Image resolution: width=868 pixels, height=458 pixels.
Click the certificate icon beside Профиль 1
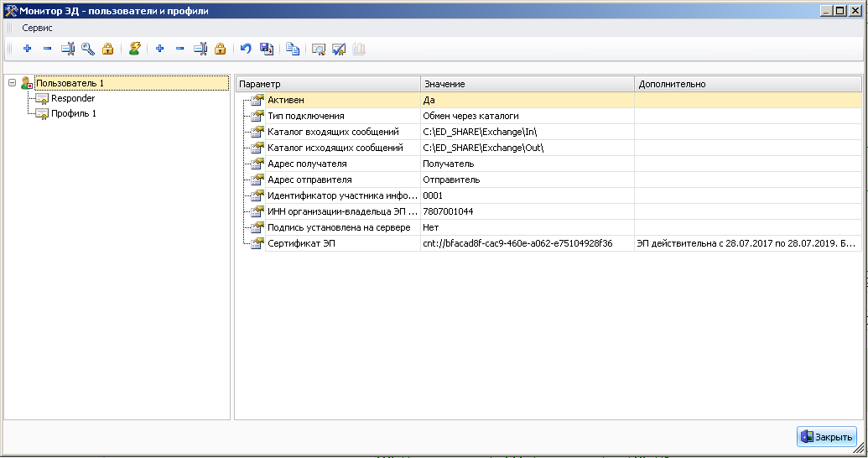(42, 113)
